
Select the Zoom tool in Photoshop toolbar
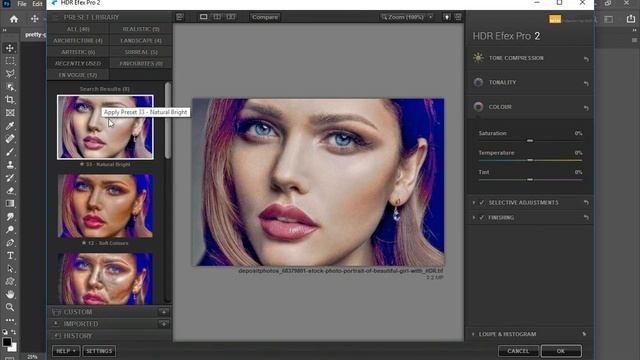[10, 307]
